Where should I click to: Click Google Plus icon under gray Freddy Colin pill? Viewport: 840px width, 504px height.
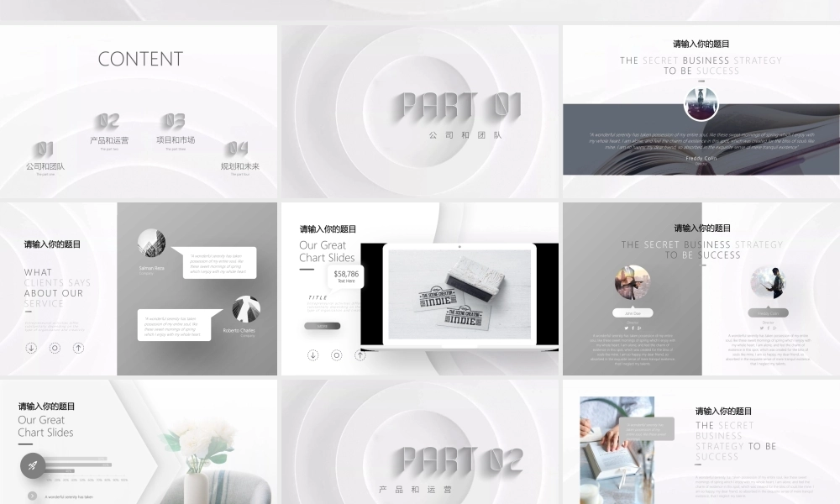774,328
